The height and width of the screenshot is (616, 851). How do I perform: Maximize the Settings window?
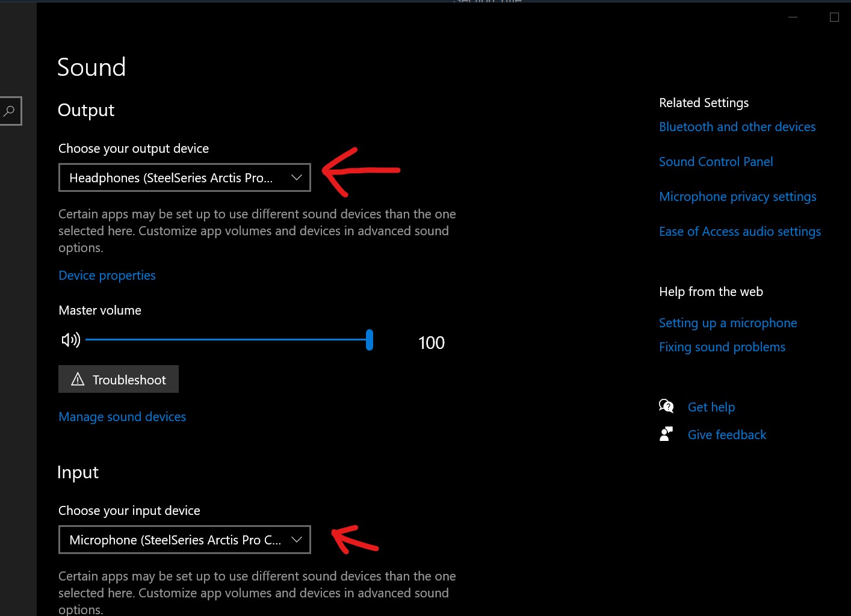click(834, 17)
